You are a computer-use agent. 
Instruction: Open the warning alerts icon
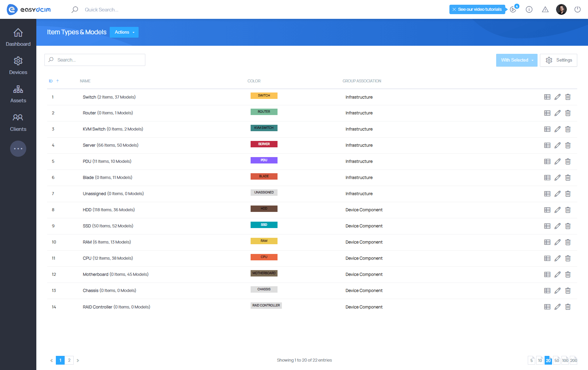pyautogui.click(x=545, y=9)
